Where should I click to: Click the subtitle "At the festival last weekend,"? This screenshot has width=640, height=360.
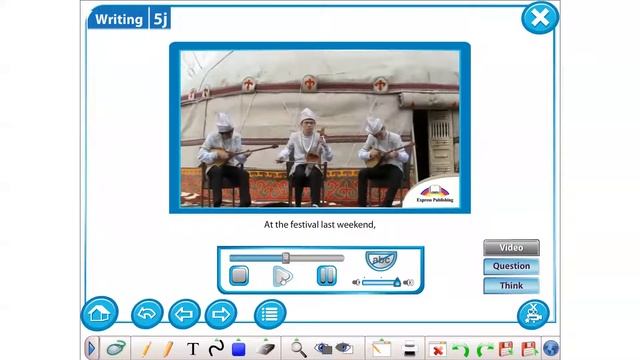click(320, 224)
